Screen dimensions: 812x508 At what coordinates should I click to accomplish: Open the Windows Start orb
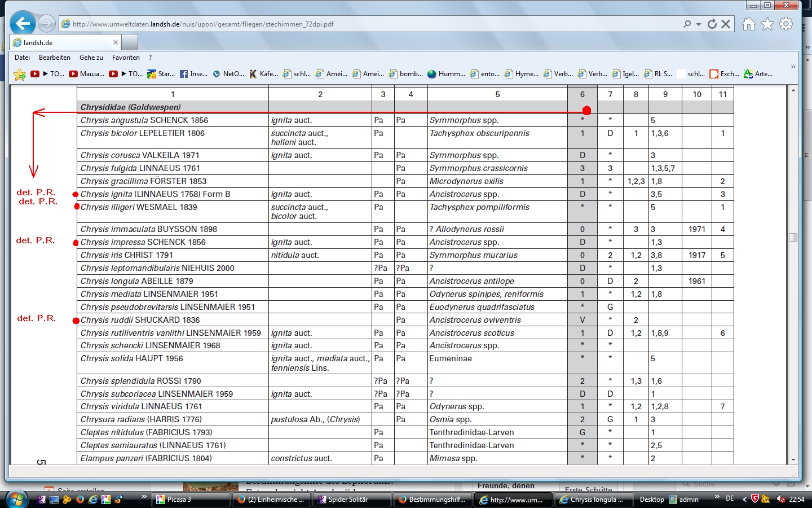[16, 499]
